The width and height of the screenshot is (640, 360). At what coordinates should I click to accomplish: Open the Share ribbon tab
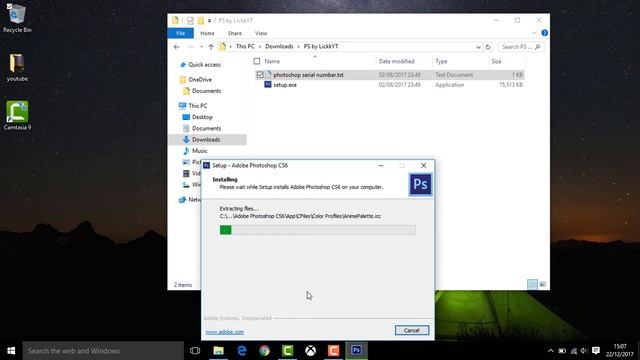pyautogui.click(x=235, y=33)
